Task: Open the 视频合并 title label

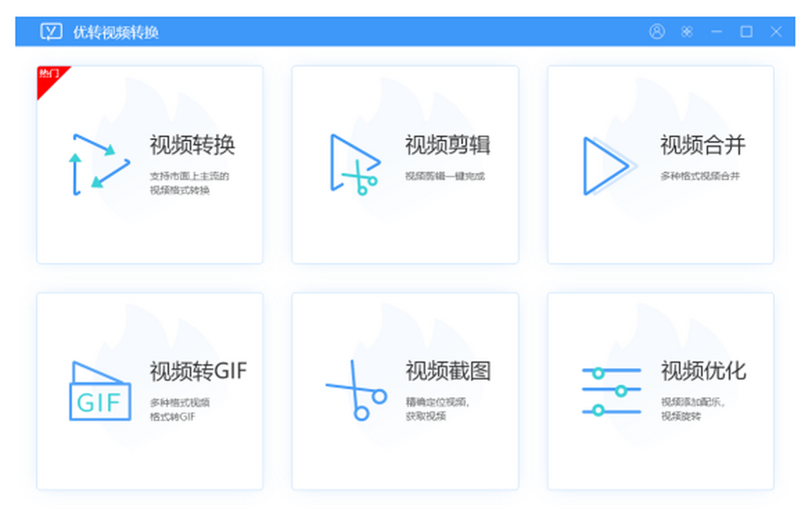Action: pyautogui.click(x=702, y=145)
